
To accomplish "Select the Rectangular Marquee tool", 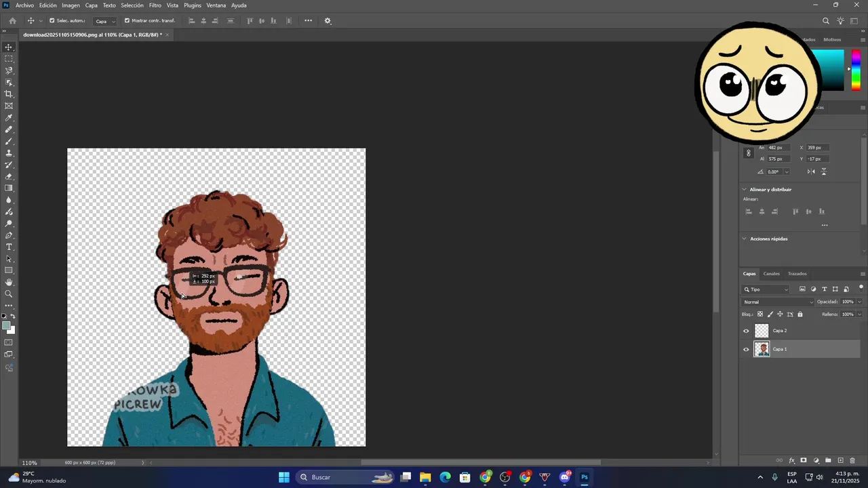I will click(9, 59).
